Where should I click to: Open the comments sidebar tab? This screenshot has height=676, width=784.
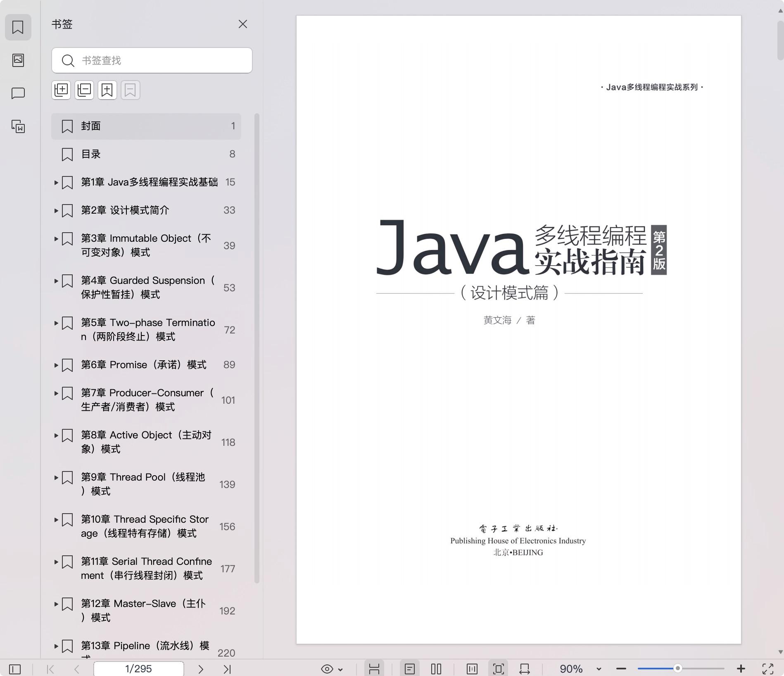coord(18,93)
